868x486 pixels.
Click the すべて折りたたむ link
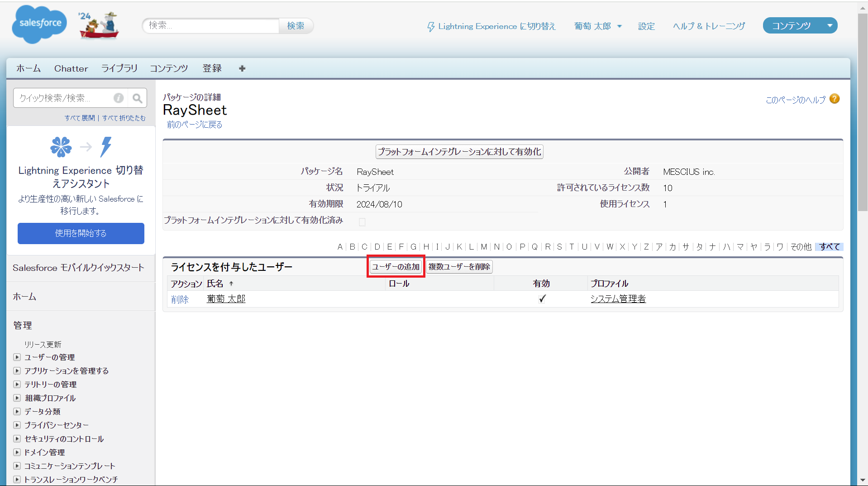click(x=124, y=118)
